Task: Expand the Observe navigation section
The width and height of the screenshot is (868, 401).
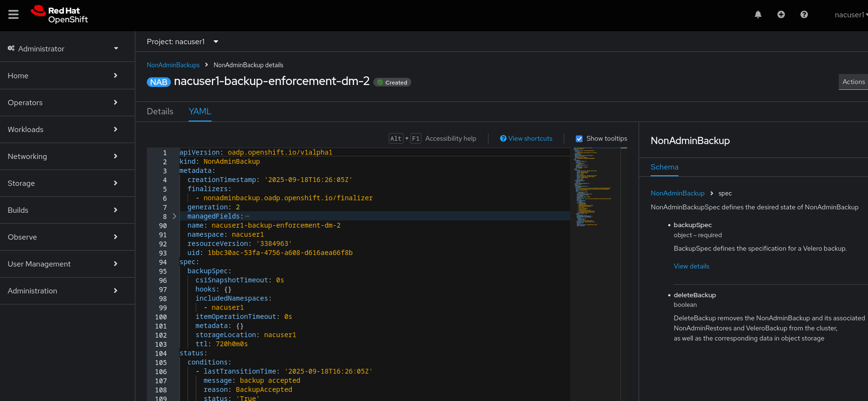Action: (62, 237)
